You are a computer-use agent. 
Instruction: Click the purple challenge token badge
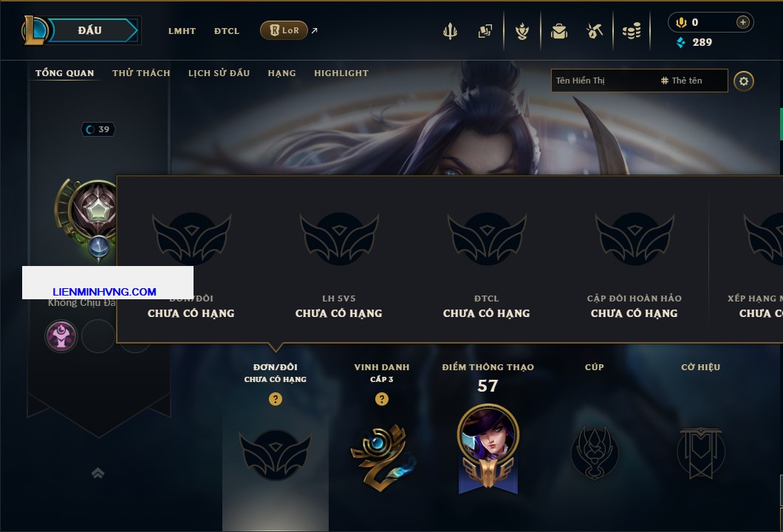61,336
